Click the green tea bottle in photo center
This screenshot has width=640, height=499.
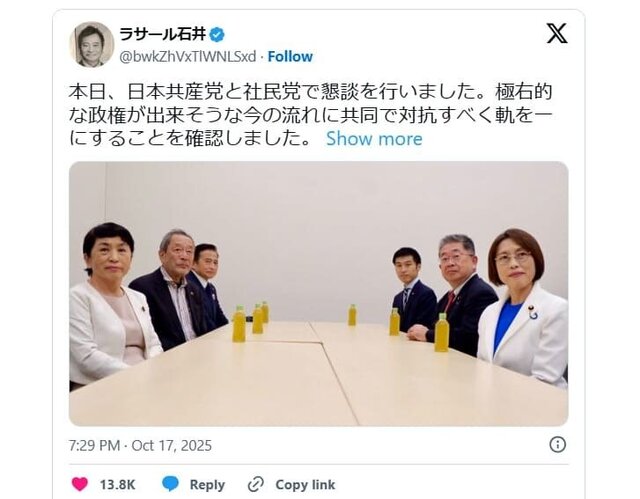click(352, 315)
